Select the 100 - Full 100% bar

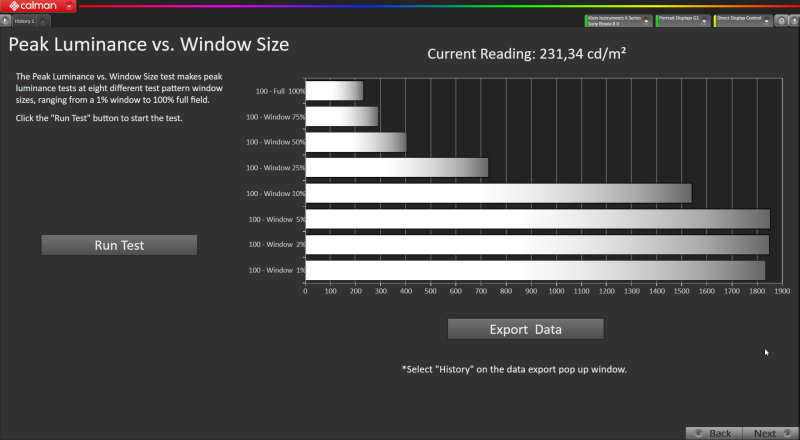click(x=334, y=91)
